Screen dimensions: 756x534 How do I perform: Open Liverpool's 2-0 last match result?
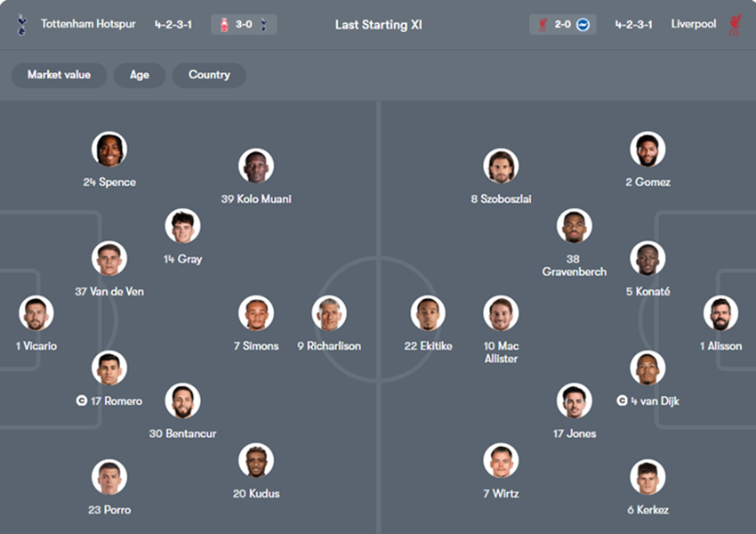pos(562,25)
